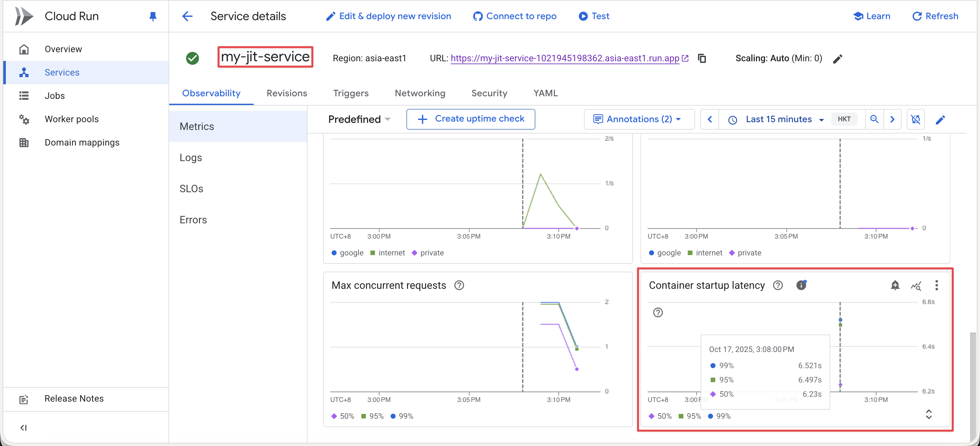Open the SLOs section
This screenshot has height=446, width=980.
click(x=191, y=188)
